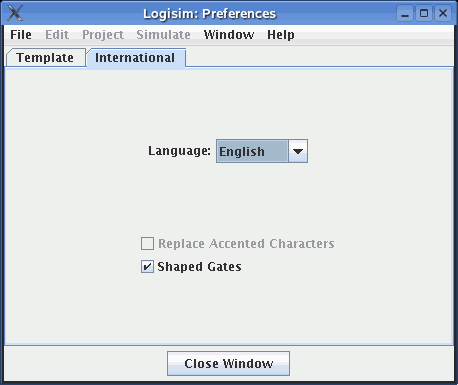Click the X window icon in title bar
The image size is (458, 385).
point(15,13)
